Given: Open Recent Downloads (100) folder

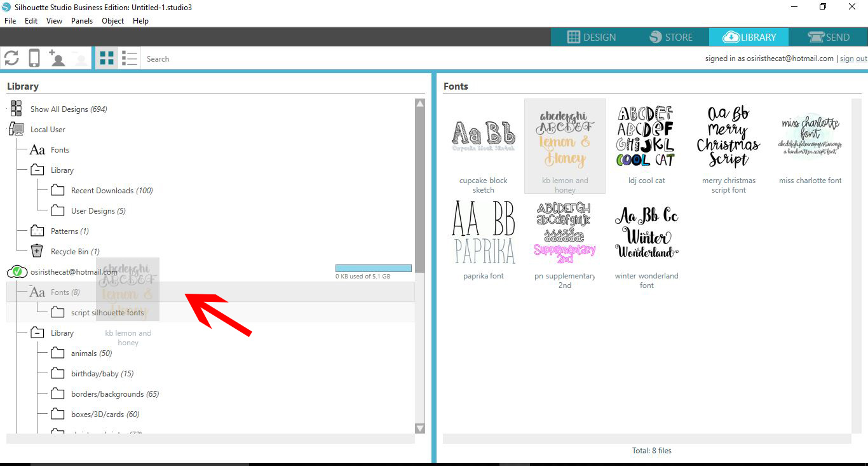Looking at the screenshot, I should (112, 191).
